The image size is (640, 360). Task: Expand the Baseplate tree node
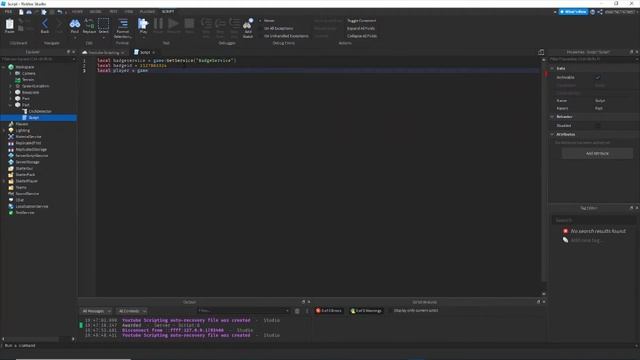[x=11, y=92]
